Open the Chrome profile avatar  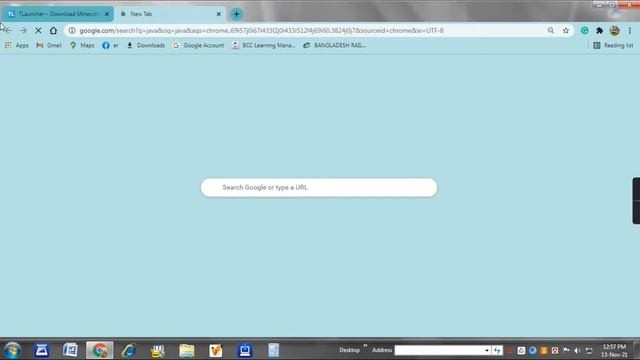point(615,31)
